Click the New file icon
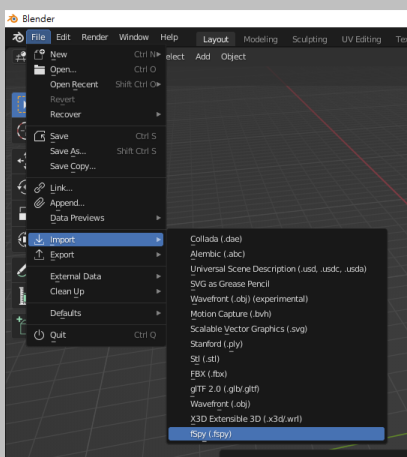This screenshot has width=407, height=457. pos(39,54)
